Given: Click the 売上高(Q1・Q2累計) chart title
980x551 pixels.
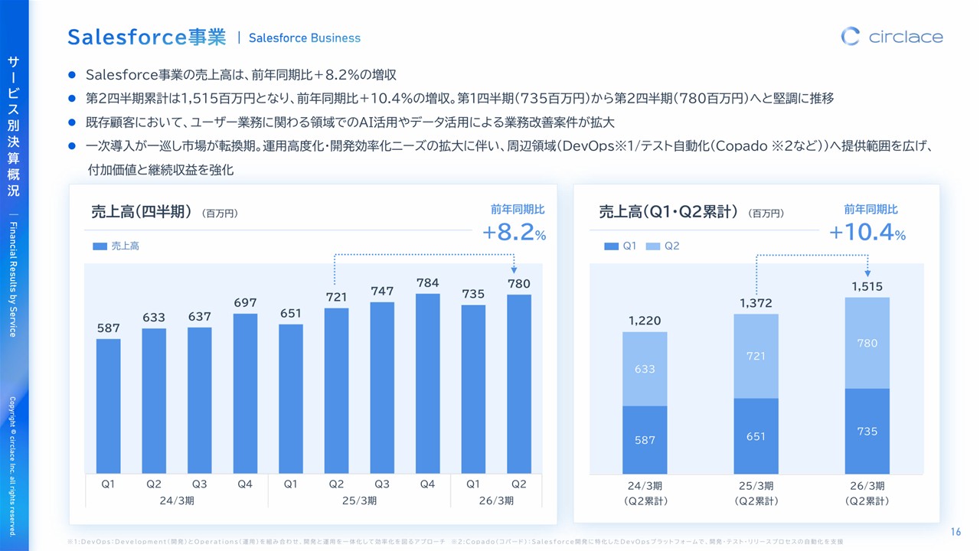Looking at the screenshot, I should [x=667, y=212].
